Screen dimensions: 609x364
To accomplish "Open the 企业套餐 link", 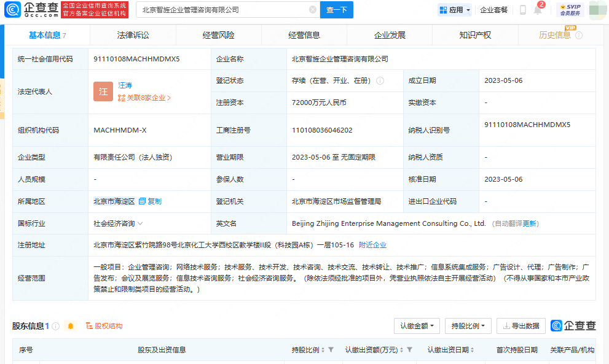I will coord(493,10).
